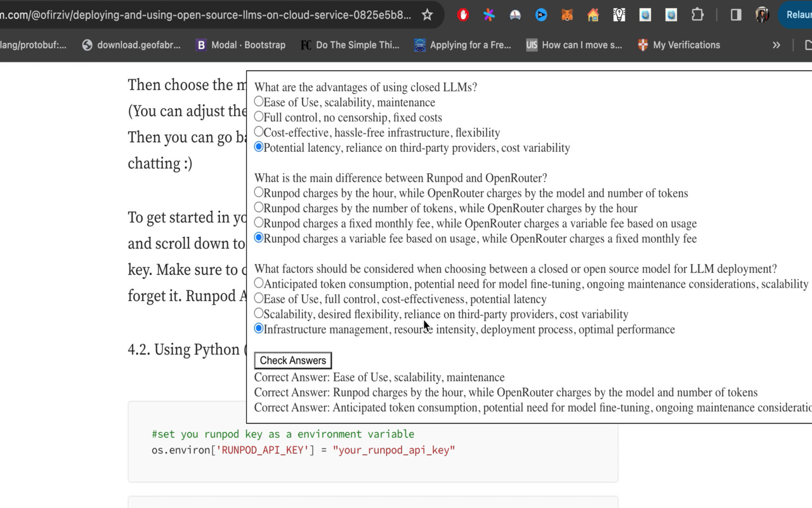Open the MetaMask fox extension
Image resolution: width=812 pixels, height=508 pixels.
567,15
